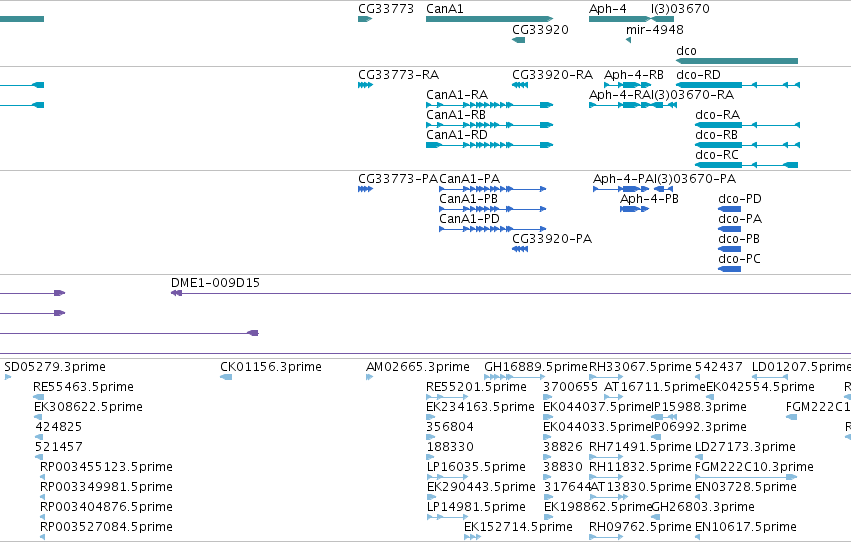Click EST GH26803.3prime
851x542 pixels.
(654, 518)
